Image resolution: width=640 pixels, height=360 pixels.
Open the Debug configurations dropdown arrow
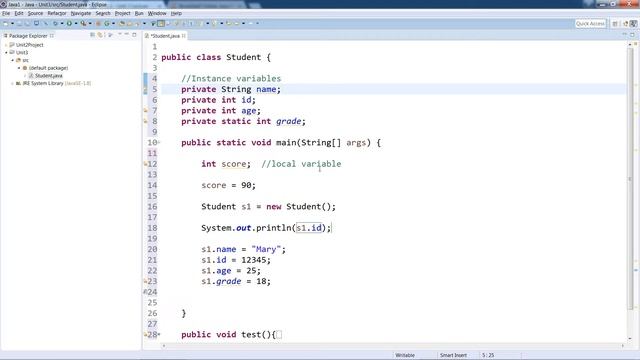click(x=62, y=24)
